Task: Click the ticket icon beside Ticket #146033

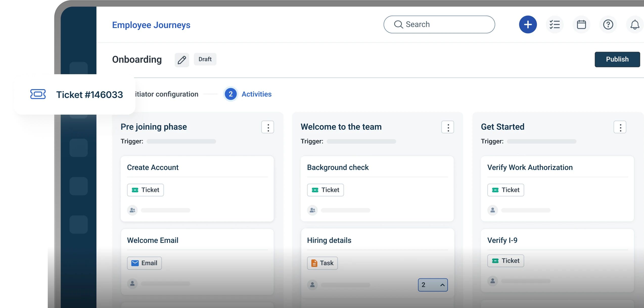Action: coord(38,94)
